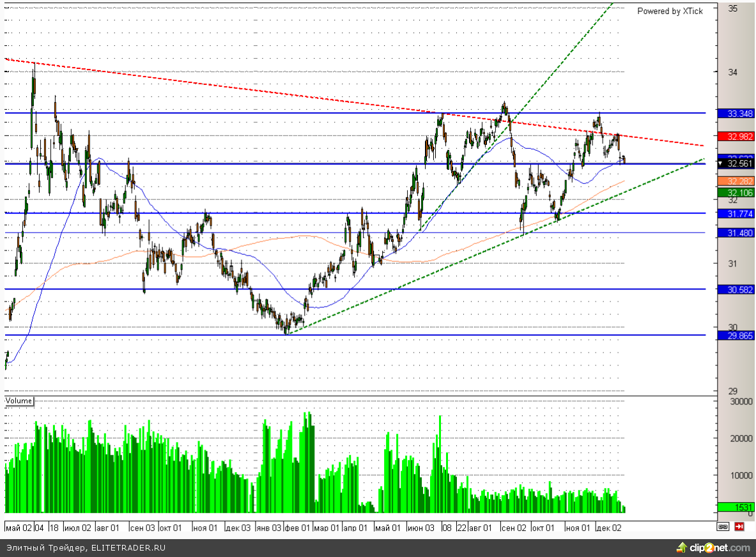Click the Powered by XTick text
This screenshot has height=557, width=756.
pos(670,11)
